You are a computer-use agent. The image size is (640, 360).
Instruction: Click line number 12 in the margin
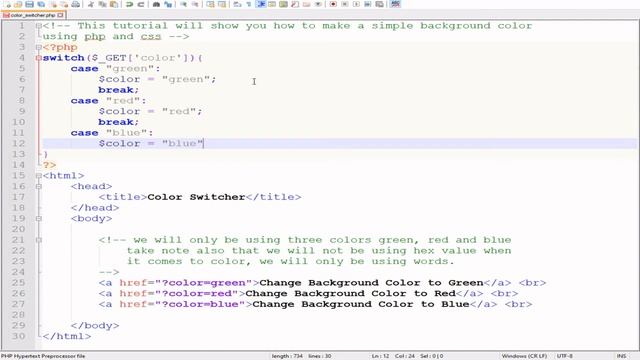pos(18,144)
